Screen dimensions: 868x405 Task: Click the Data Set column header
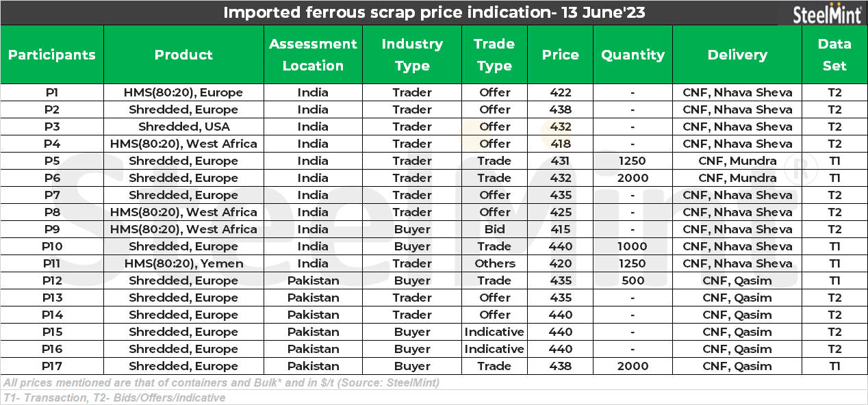[x=834, y=55]
